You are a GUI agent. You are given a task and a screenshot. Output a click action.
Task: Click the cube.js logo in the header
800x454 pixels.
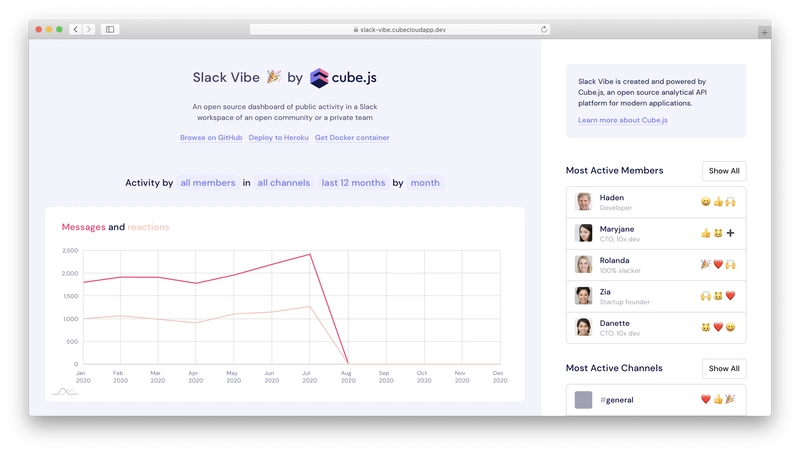[x=343, y=78]
